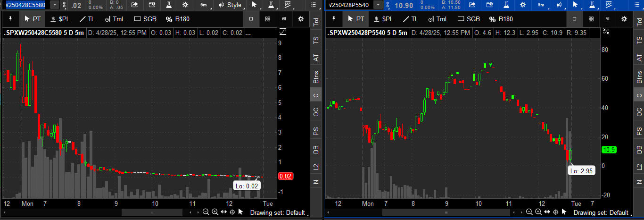644x220 pixels.
Task: Click the crosshair icon below left chart
Action: point(232,212)
